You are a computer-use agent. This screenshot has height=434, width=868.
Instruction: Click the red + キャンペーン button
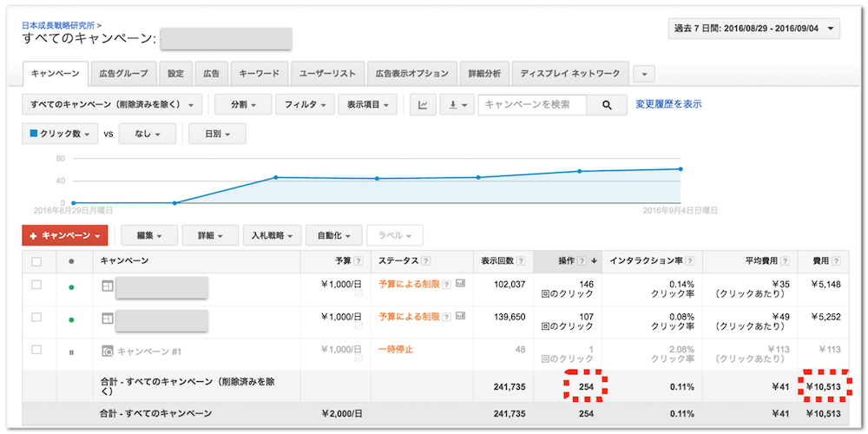pyautogui.click(x=65, y=235)
